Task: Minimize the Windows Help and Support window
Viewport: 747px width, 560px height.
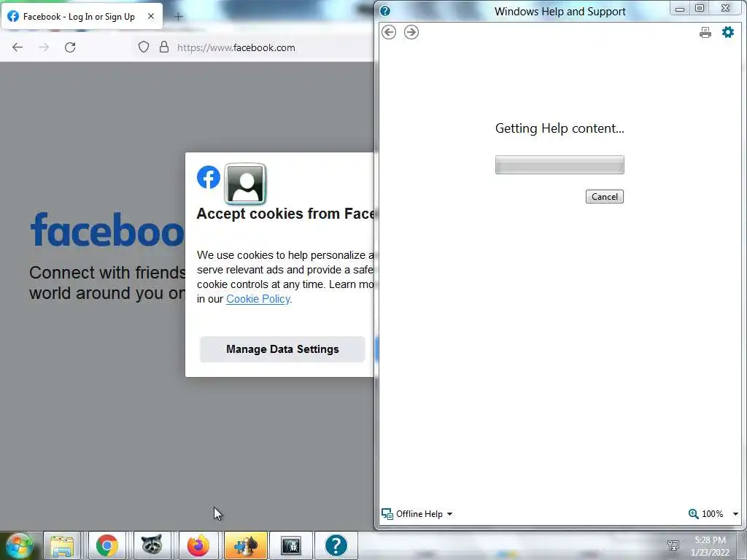Action: 680,9
